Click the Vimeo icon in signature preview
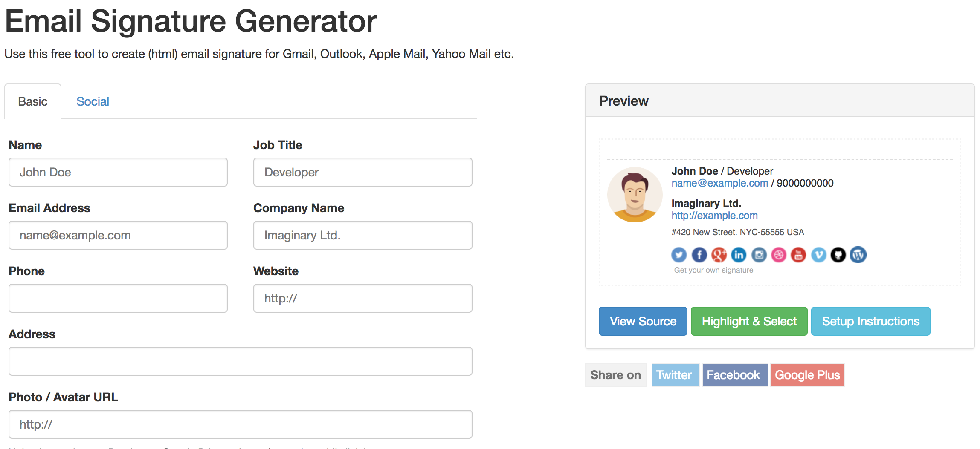 click(818, 255)
